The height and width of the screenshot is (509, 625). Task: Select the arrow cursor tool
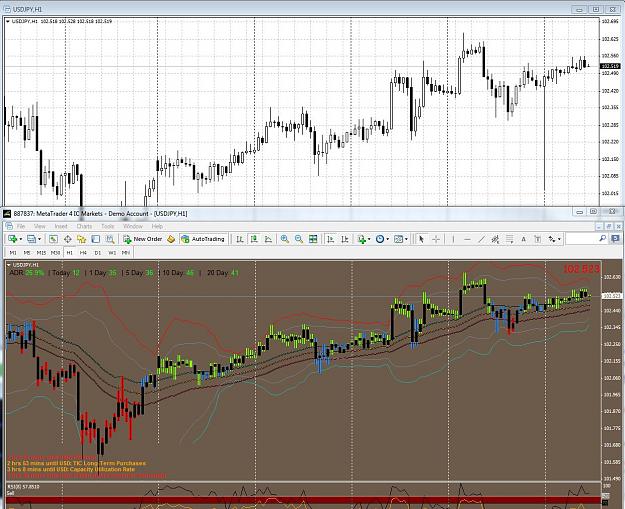tap(421, 239)
